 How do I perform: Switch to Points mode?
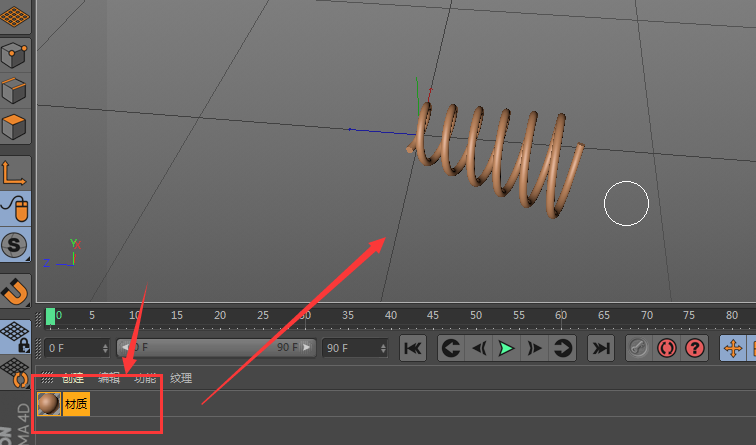coord(15,54)
